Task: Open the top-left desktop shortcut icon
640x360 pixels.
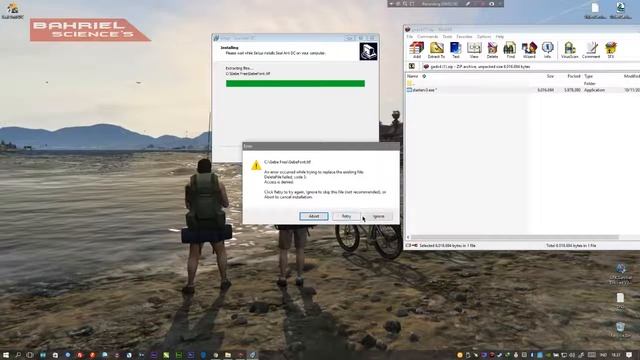Action: click(12, 11)
